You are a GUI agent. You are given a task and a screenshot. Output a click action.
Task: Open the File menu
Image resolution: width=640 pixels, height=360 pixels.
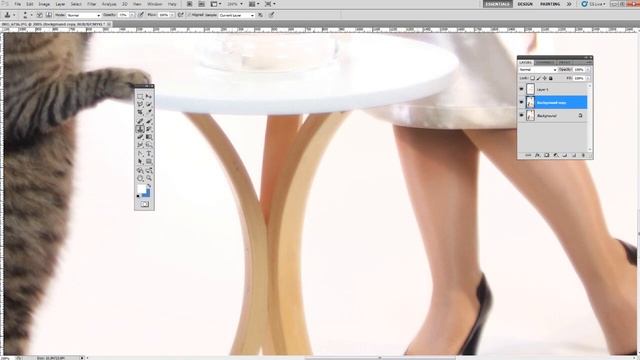(18, 4)
